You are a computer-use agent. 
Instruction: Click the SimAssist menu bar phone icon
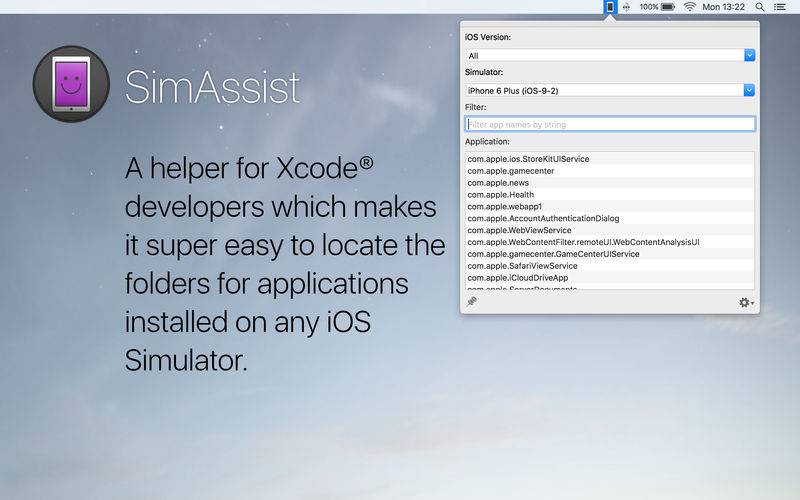point(610,7)
